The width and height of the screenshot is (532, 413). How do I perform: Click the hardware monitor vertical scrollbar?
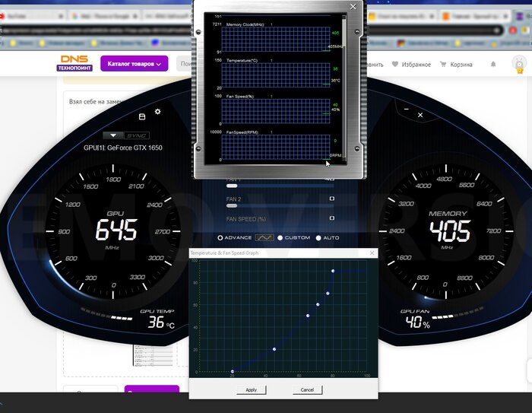(344, 88)
